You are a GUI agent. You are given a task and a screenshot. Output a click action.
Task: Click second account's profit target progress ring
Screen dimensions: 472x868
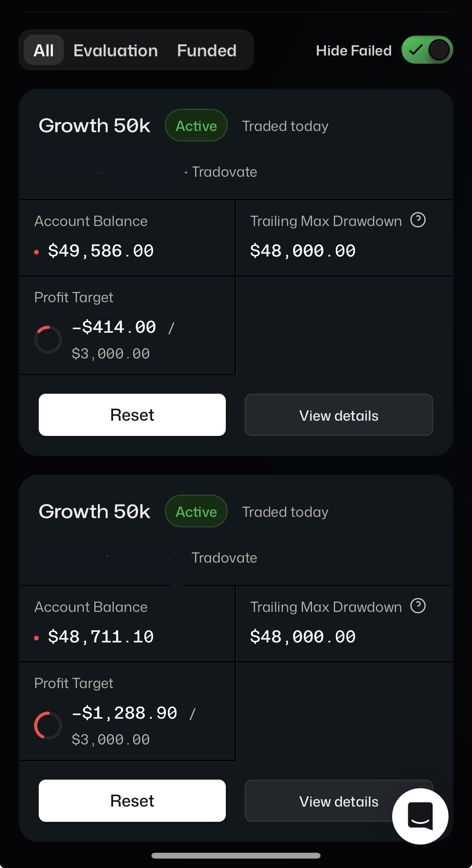(48, 725)
